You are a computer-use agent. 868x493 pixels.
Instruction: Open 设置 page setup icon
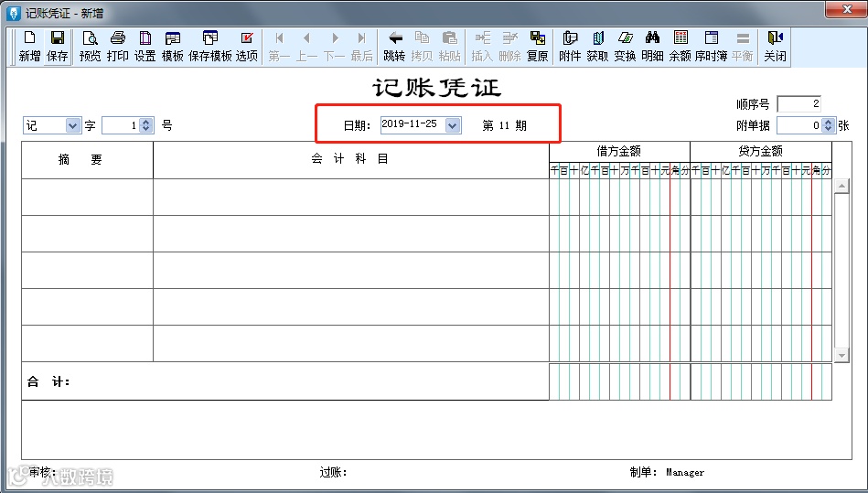tap(145, 47)
